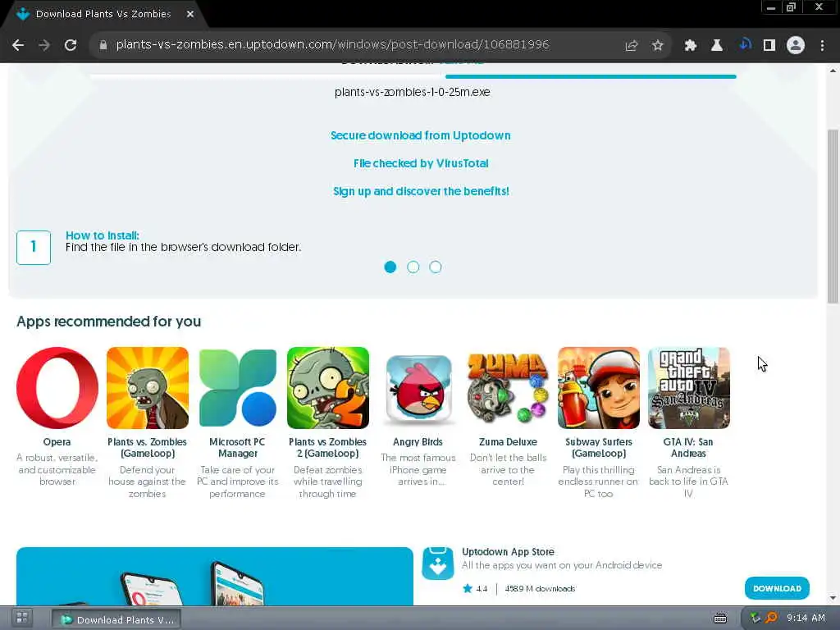The width and height of the screenshot is (840, 630).
Task: Click the Zuma Deluxe title link
Action: click(x=508, y=442)
